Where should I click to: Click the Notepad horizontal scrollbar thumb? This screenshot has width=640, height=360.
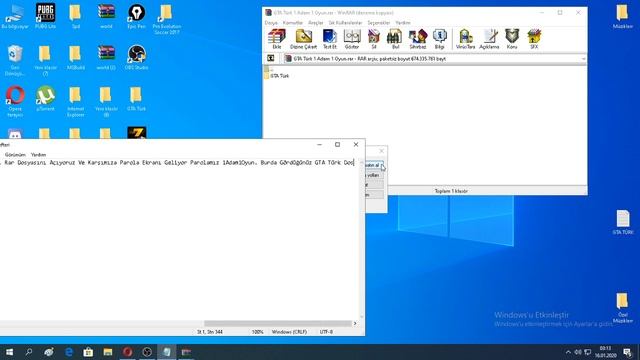coord(278,323)
